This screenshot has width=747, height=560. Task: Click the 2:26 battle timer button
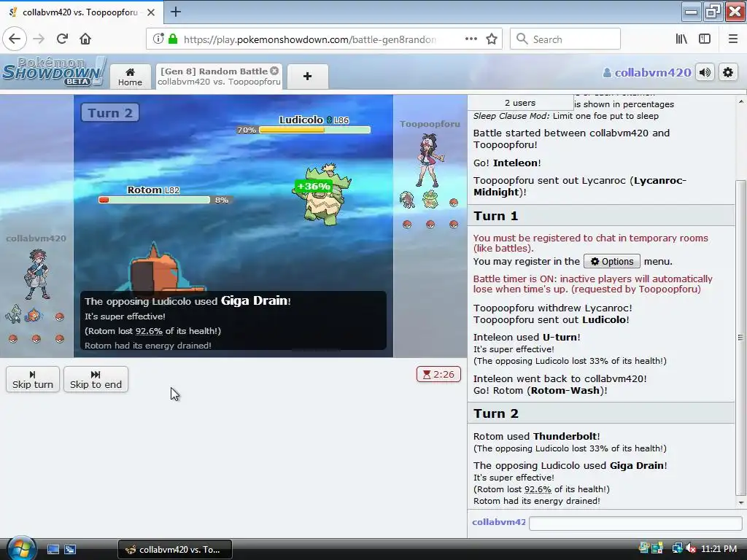(x=438, y=374)
